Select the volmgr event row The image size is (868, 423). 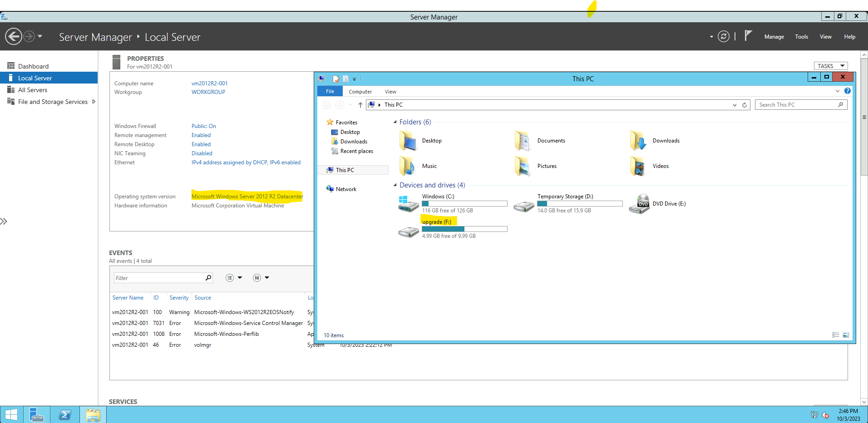coord(212,345)
